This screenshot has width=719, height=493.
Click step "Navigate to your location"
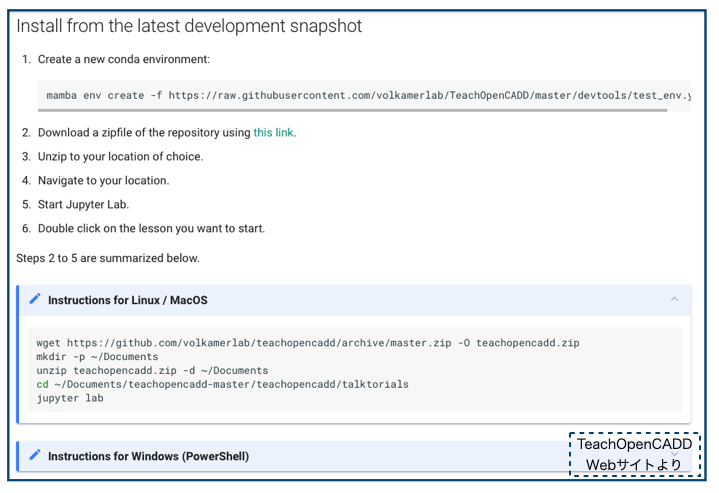tap(104, 180)
